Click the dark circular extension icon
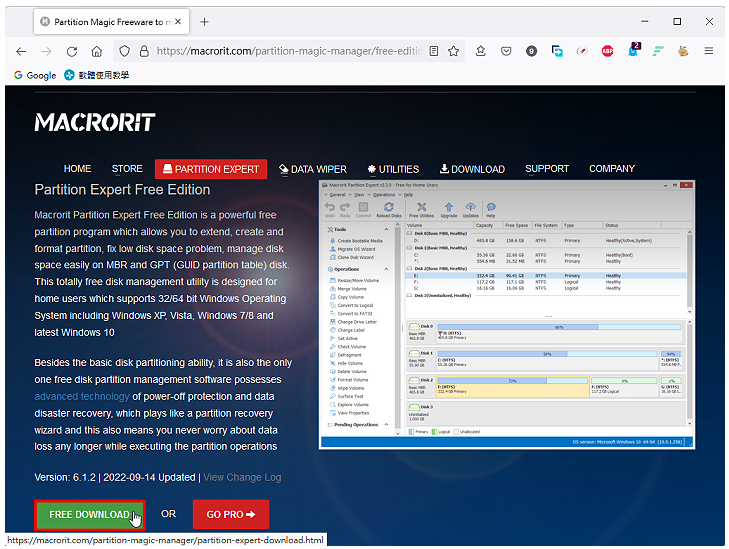The image size is (729, 549). [531, 51]
